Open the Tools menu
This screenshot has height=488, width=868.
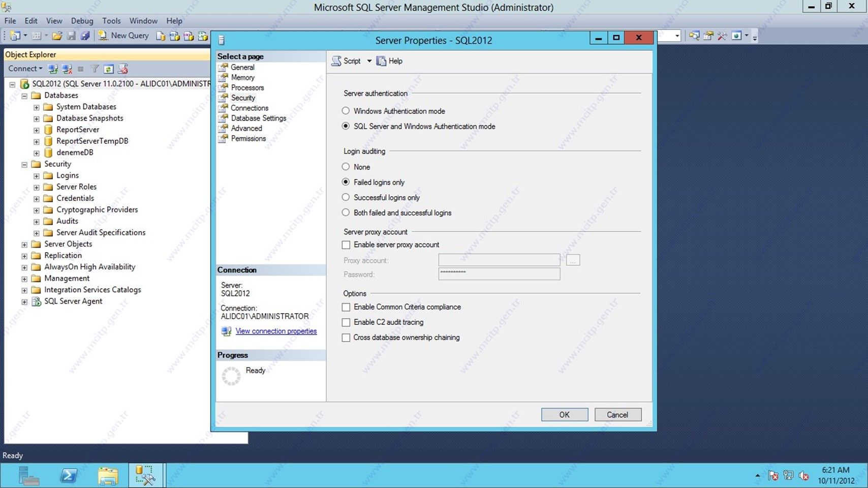point(111,21)
